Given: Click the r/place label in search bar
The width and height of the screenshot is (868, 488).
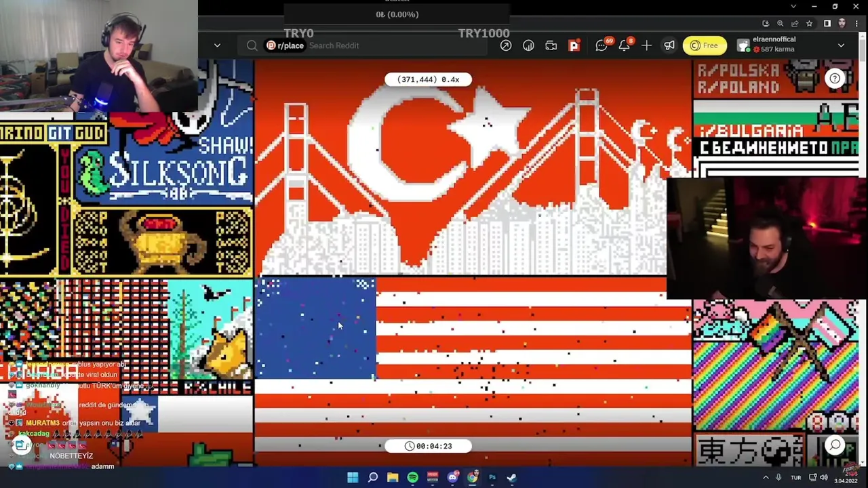Looking at the screenshot, I should (285, 45).
